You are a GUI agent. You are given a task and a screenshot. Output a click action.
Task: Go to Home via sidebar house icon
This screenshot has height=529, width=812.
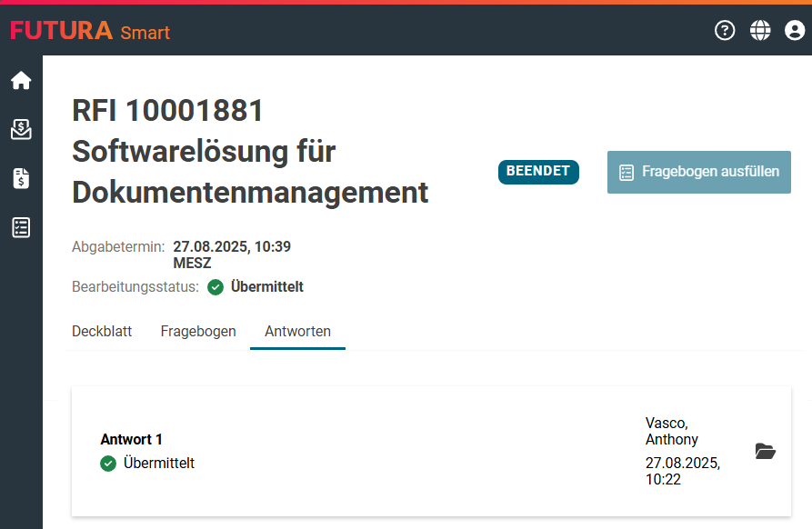tap(21, 81)
